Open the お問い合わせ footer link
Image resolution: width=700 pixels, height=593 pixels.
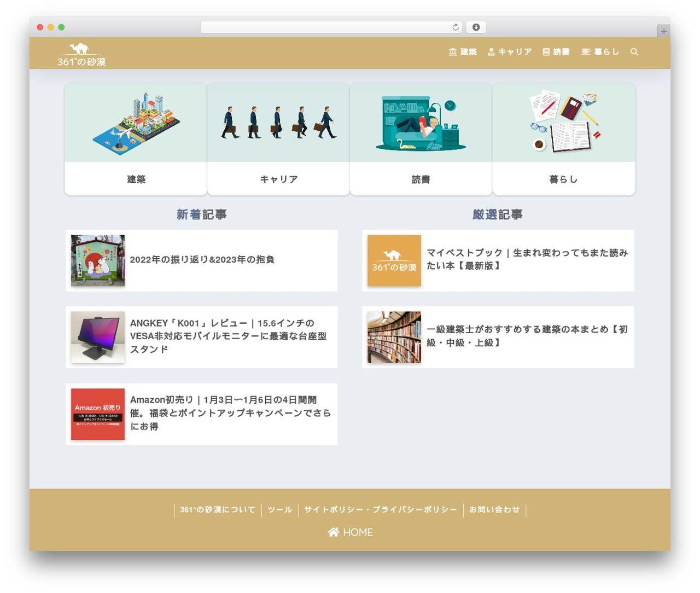[494, 510]
